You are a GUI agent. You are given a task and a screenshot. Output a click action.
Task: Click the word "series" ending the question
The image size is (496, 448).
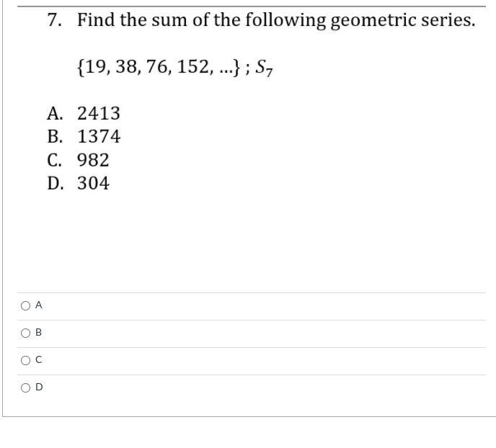click(445, 20)
